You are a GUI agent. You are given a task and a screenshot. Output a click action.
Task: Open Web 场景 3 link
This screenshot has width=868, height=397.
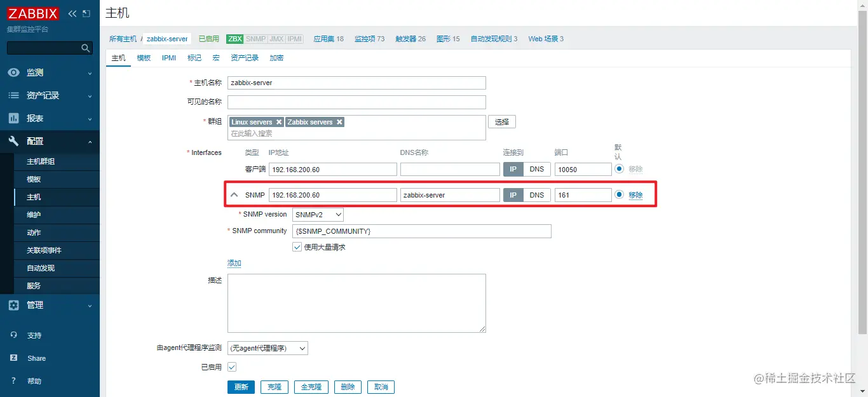click(546, 39)
